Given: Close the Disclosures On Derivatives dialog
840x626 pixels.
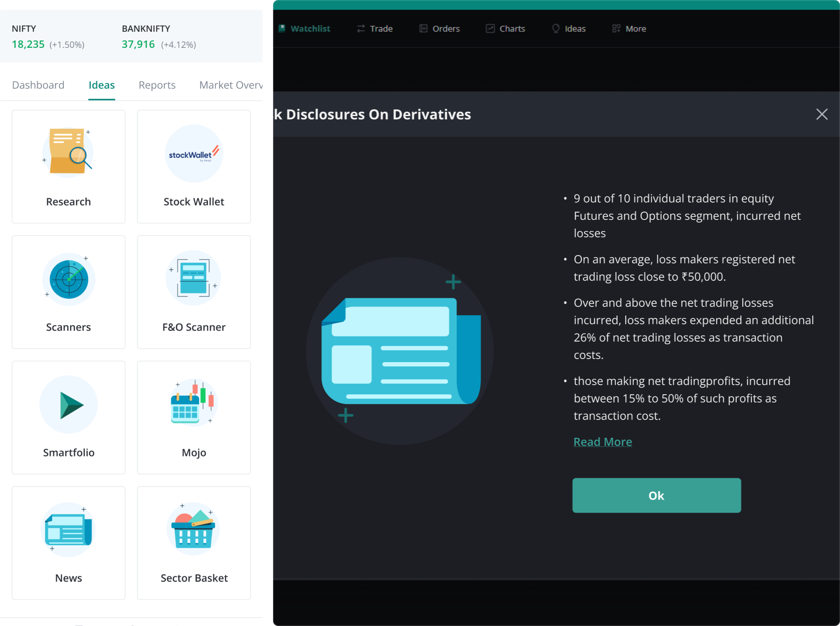Looking at the screenshot, I should coord(821,114).
